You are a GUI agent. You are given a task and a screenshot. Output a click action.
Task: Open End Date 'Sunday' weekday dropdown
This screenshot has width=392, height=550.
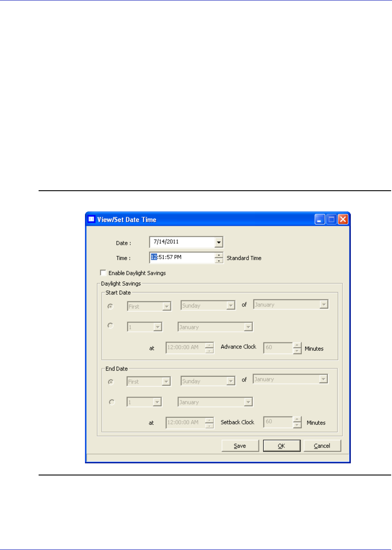[x=230, y=381]
